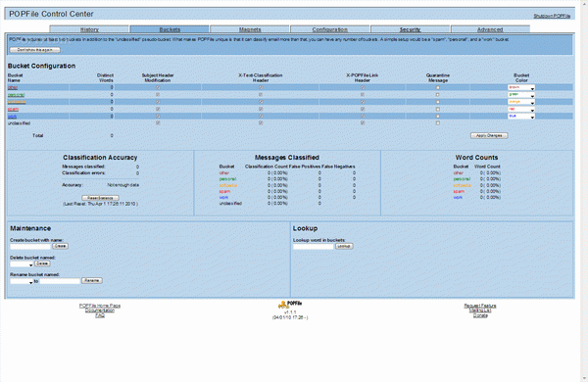Image resolution: width=588 pixels, height=382 pixels.
Task: Switch to the Magnets tab
Action: click(x=250, y=29)
